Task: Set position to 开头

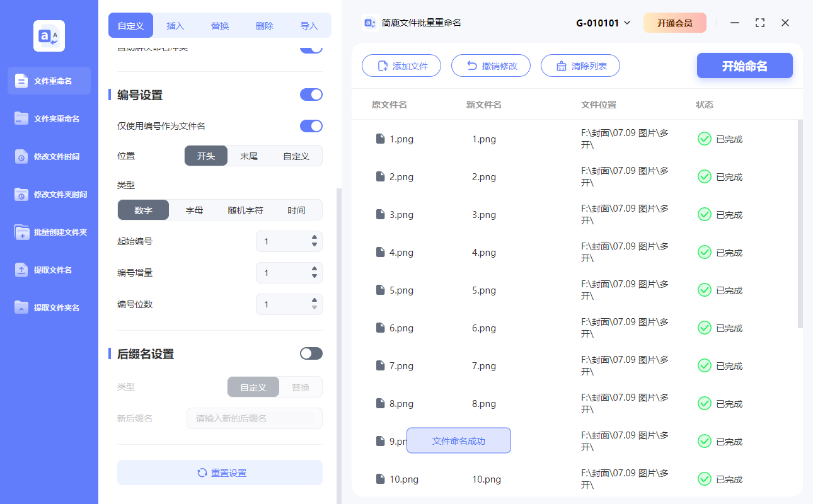Action: (x=206, y=156)
